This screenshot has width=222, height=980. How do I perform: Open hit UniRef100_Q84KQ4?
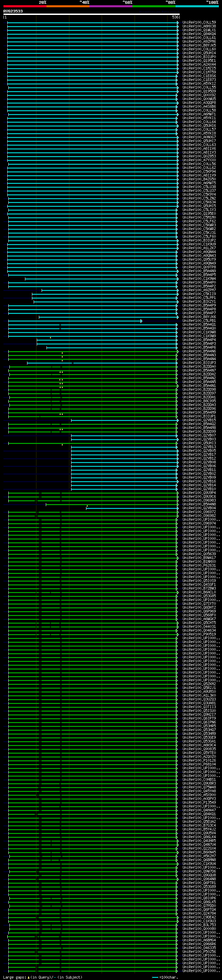pyautogui.click(x=199, y=34)
